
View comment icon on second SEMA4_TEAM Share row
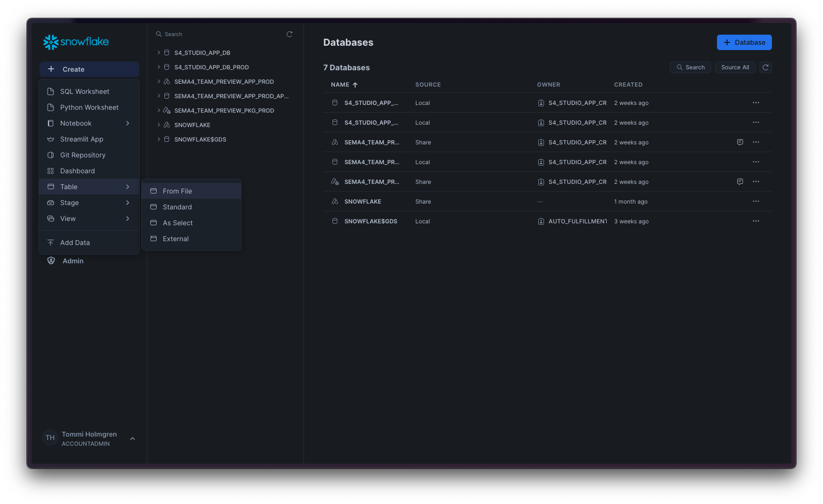[740, 181]
